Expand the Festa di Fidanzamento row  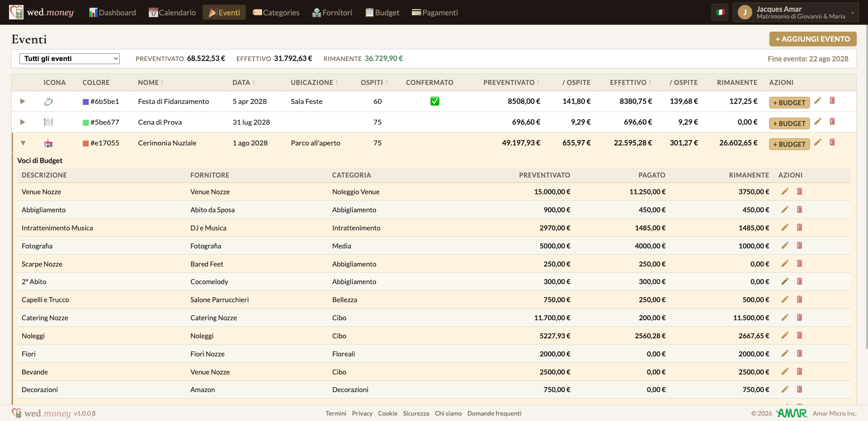pos(23,101)
